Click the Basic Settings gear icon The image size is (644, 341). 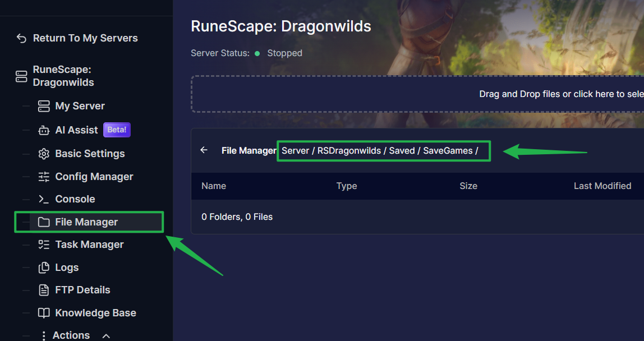(x=44, y=154)
